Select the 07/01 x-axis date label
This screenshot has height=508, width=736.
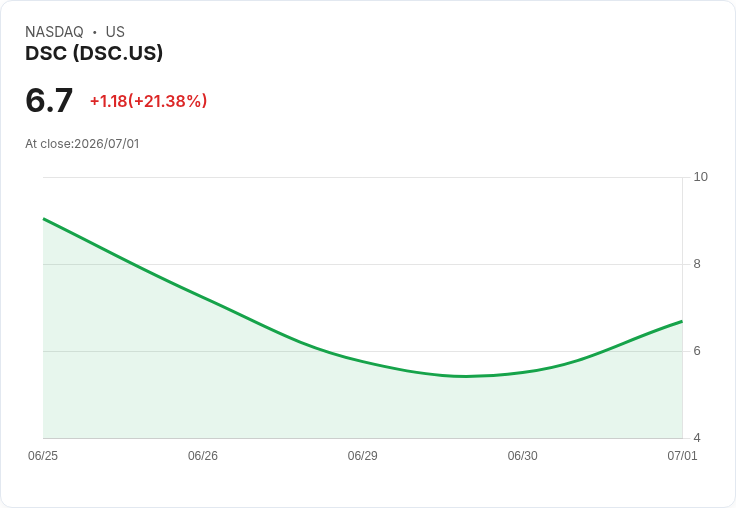click(682, 456)
